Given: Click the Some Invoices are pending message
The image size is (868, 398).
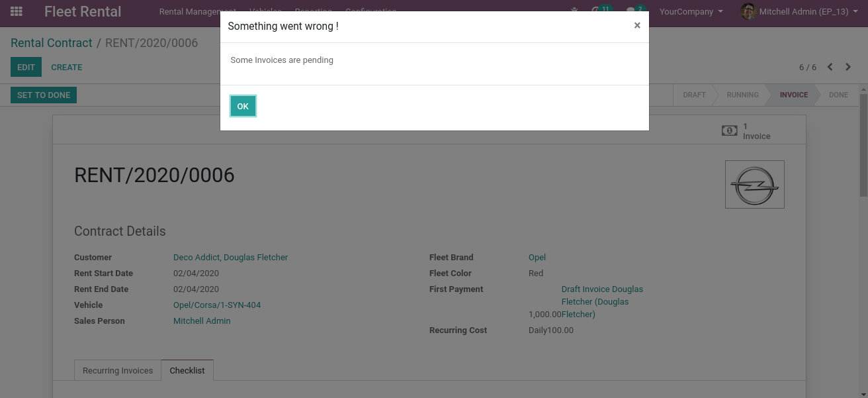Looking at the screenshot, I should (x=282, y=60).
